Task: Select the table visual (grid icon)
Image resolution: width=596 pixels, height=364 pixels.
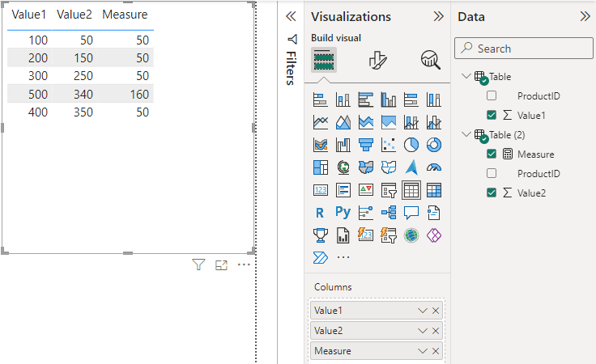Action: tap(411, 190)
